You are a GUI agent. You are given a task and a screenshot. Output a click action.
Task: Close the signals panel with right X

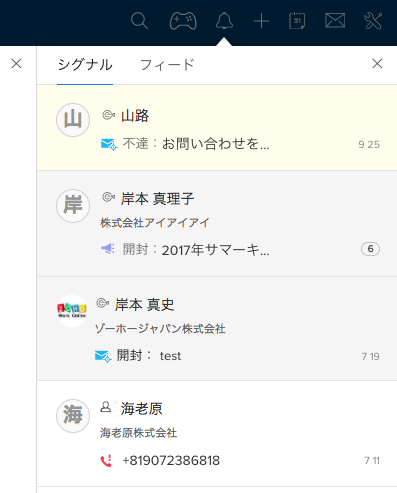[x=377, y=63]
